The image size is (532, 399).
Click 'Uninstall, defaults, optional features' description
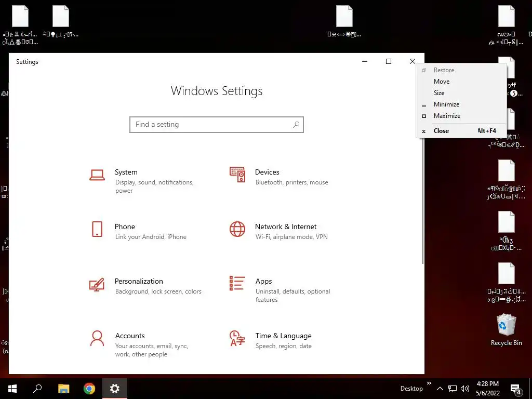[293, 296]
